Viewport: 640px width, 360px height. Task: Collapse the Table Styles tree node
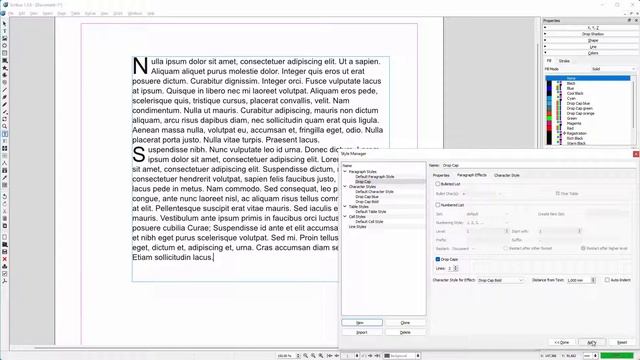[345, 207]
